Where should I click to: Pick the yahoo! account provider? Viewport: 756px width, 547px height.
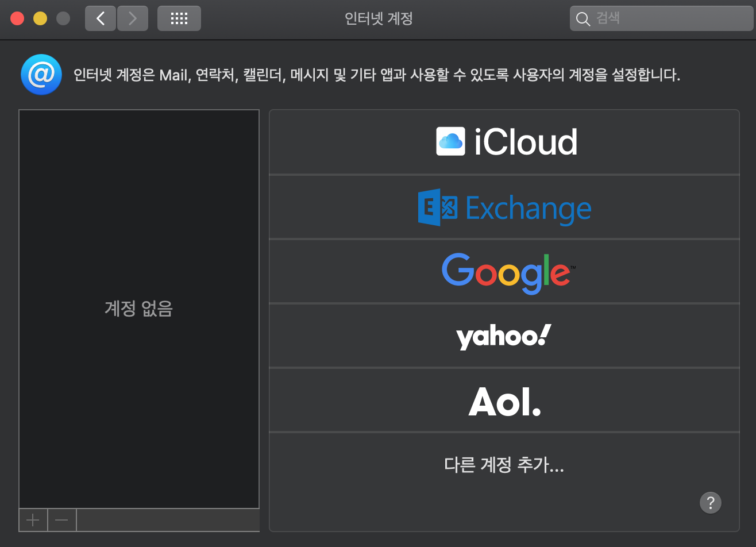click(504, 336)
